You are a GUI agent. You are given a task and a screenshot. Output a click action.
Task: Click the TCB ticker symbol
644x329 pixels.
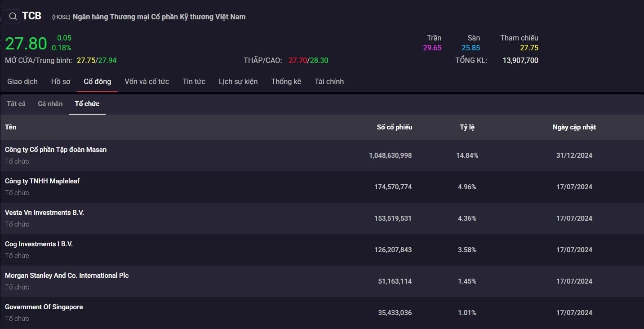pos(32,16)
